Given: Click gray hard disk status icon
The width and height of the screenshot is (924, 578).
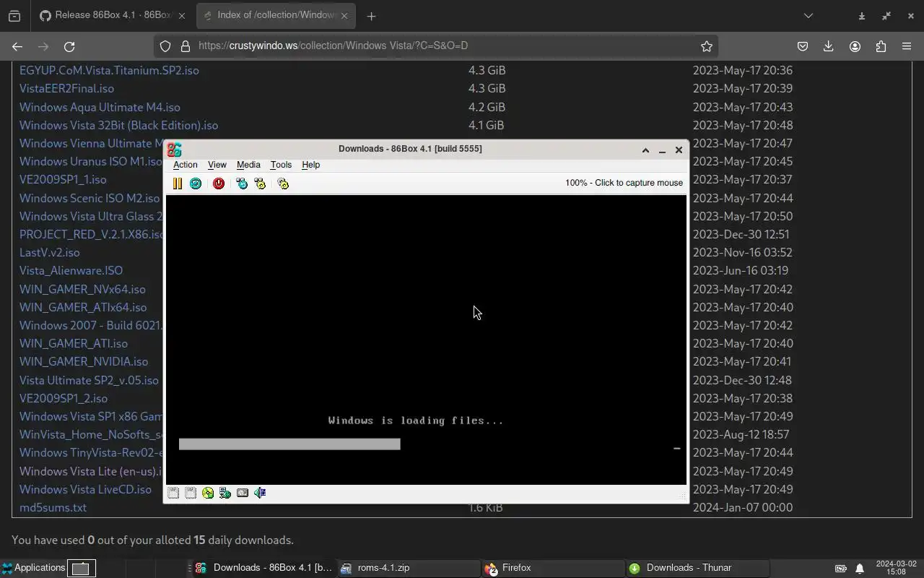Looking at the screenshot, I should pyautogui.click(x=243, y=493).
